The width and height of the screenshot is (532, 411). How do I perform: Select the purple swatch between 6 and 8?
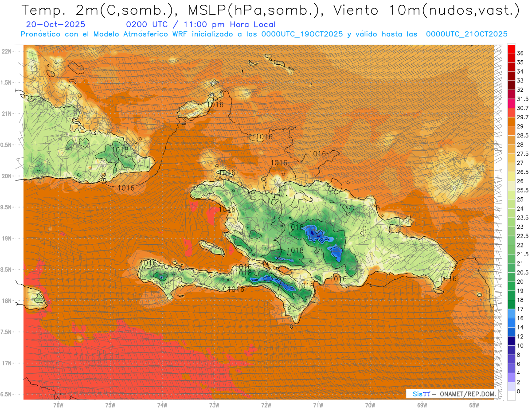511,360
